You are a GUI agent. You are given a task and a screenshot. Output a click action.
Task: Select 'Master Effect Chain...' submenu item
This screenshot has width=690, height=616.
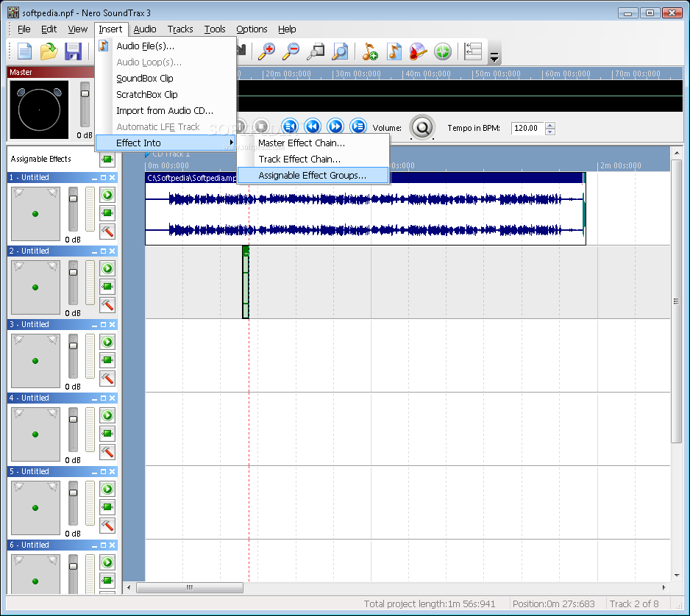tap(313, 143)
